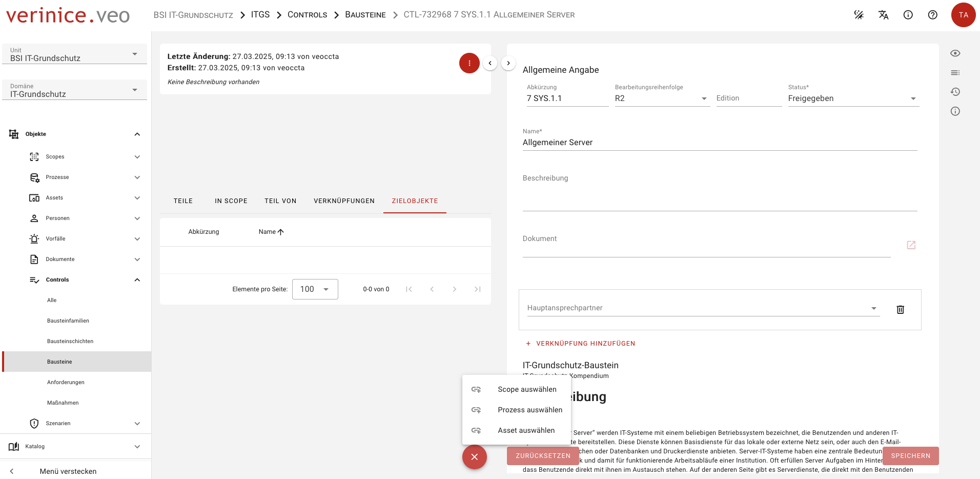Click the Speichern button

click(910, 455)
